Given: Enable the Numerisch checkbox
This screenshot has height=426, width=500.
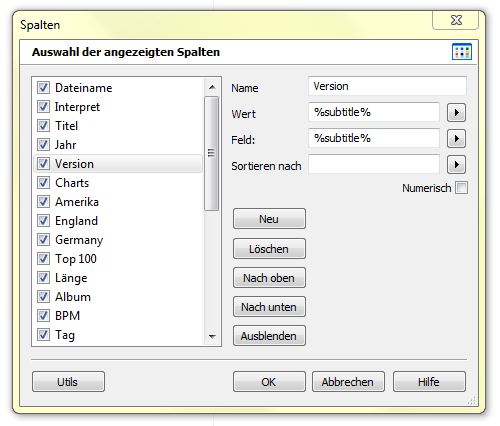Looking at the screenshot, I should pos(462,188).
